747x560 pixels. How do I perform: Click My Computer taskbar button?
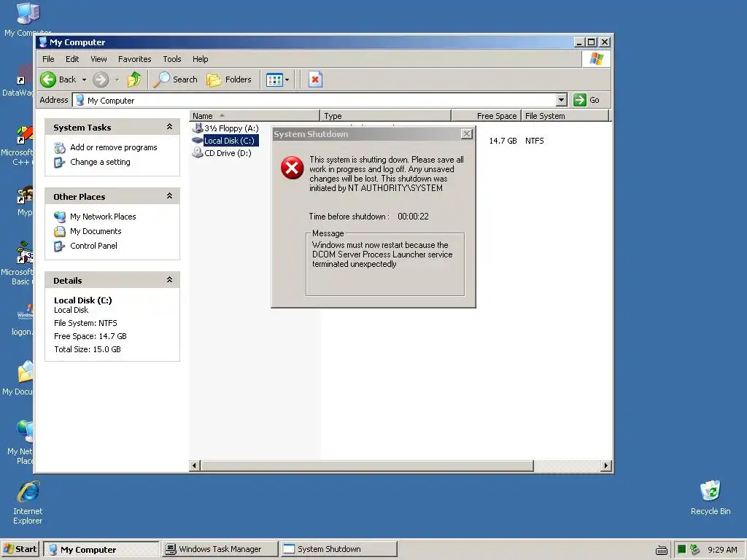tap(101, 549)
